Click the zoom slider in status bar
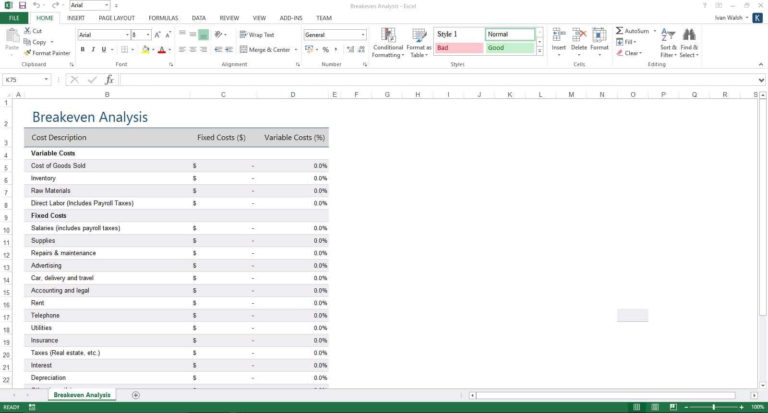The image size is (768, 413). pyautogui.click(x=713, y=407)
